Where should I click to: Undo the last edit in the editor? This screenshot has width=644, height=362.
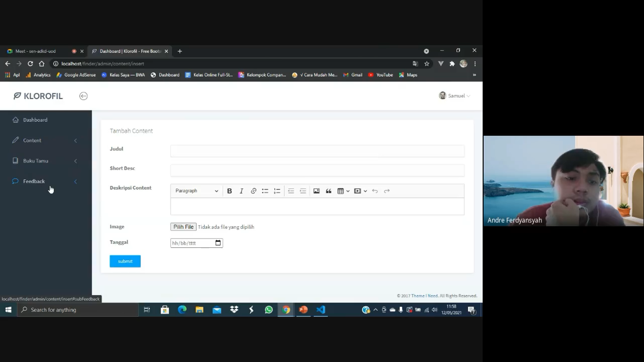375,191
